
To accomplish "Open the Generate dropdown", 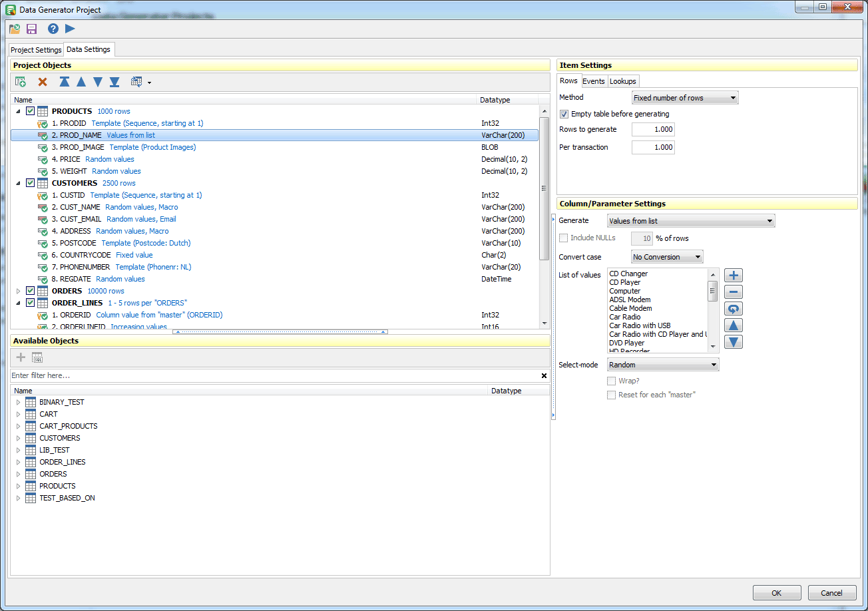I will coord(691,221).
